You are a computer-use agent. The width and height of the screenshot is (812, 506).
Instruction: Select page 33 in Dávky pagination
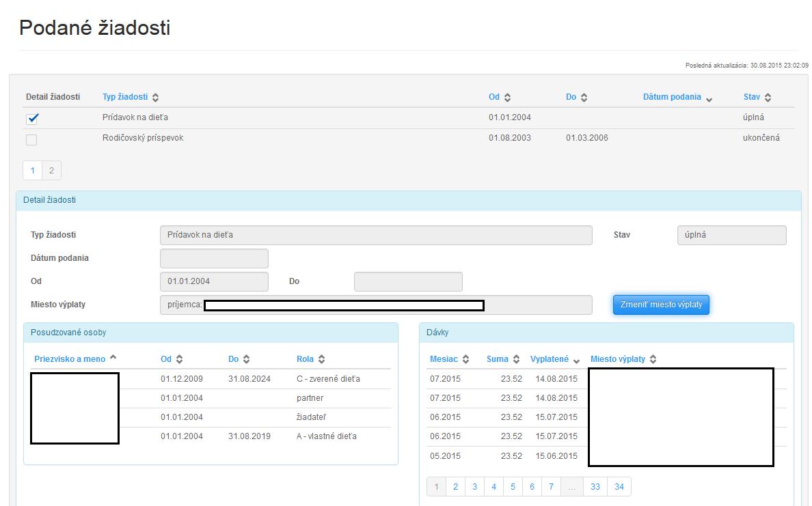[595, 486]
